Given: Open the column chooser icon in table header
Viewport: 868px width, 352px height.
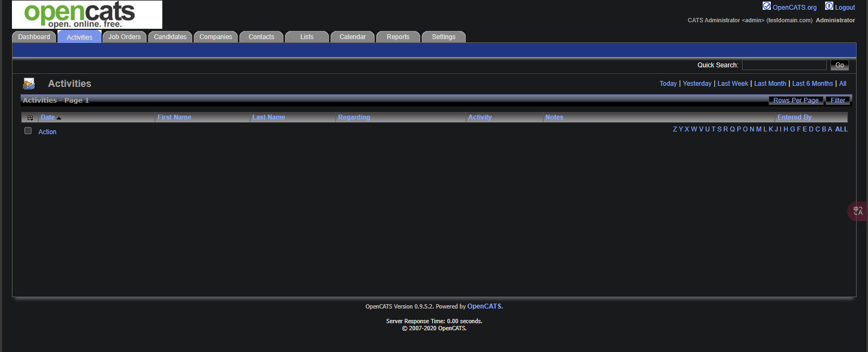Looking at the screenshot, I should (30, 117).
